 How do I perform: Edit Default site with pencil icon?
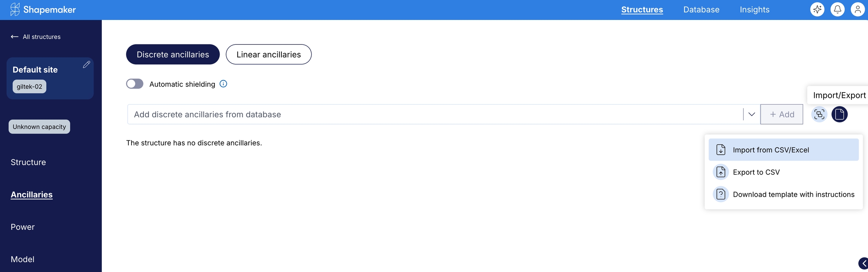pos(86,65)
